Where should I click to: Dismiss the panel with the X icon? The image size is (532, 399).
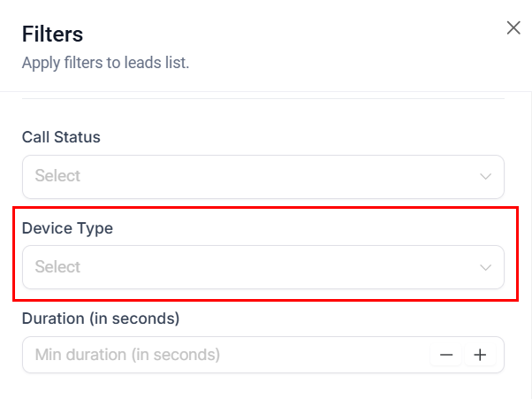513,27
